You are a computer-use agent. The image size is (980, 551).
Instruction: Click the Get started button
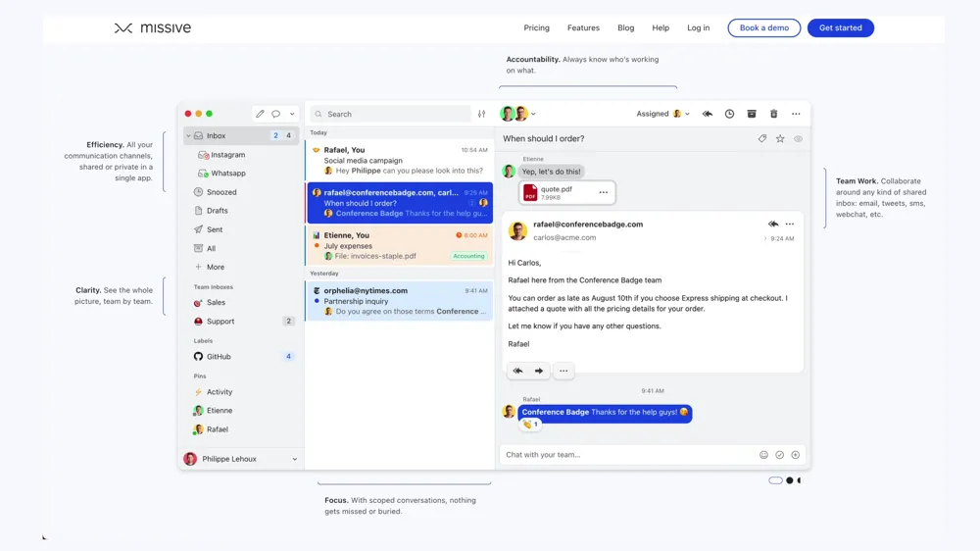[x=840, y=27]
